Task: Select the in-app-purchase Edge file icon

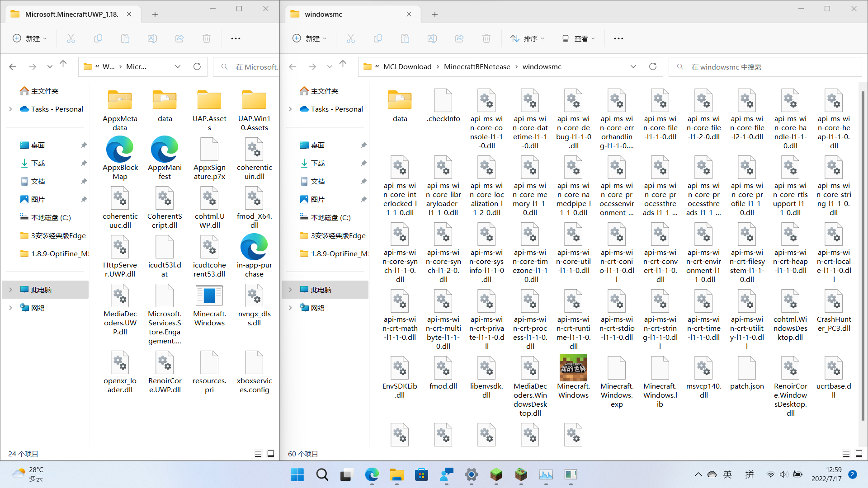Action: [254, 256]
